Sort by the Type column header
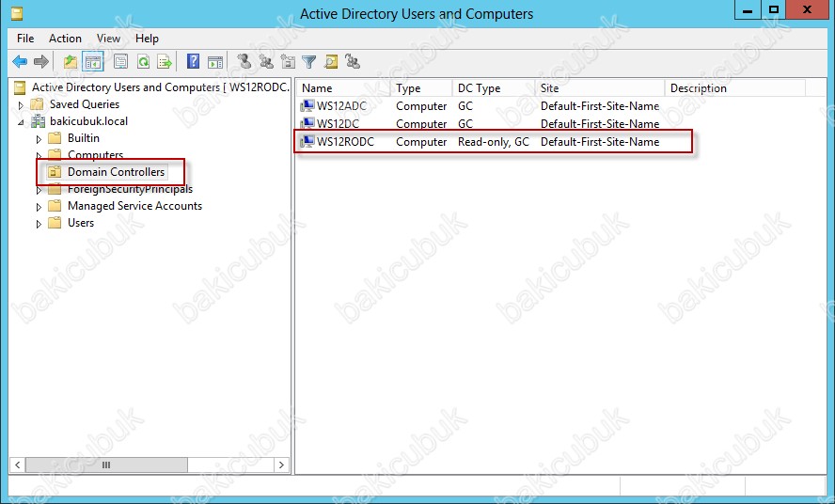The width and height of the screenshot is (835, 504). click(422, 87)
